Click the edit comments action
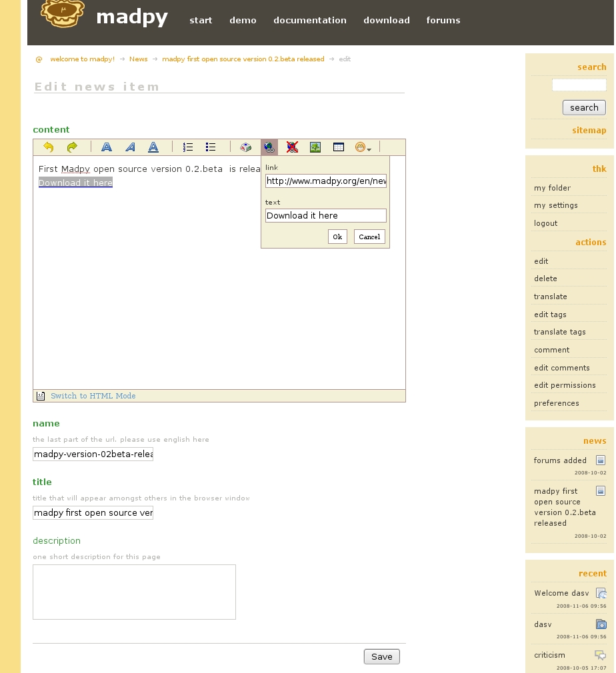This screenshot has height=673, width=616. click(x=562, y=368)
